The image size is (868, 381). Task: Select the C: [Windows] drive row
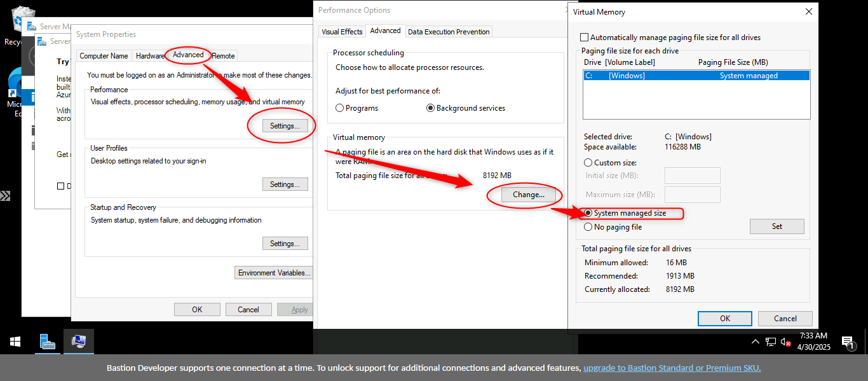(x=696, y=76)
